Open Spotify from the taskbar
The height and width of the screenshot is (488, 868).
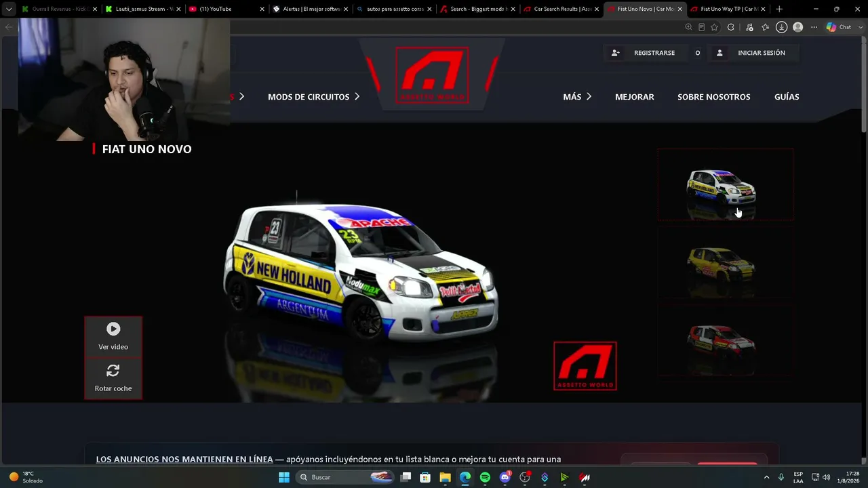(485, 477)
